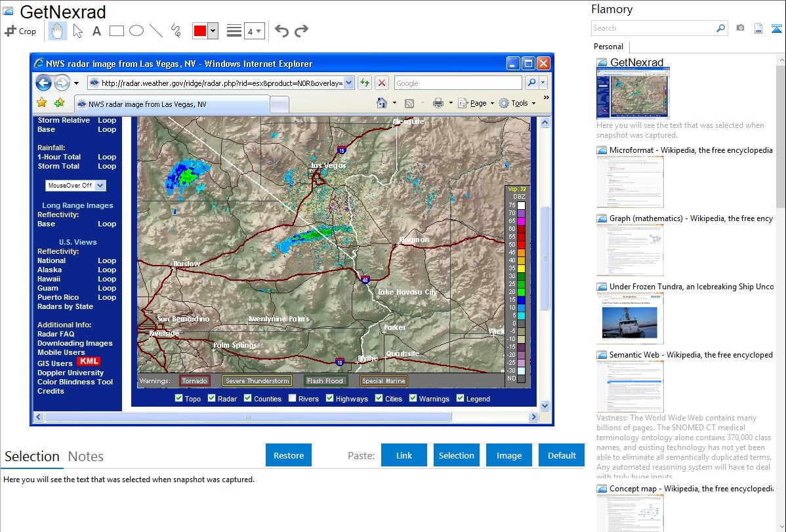Toggle the Rivers checkbox under the map
The image size is (786, 532).
pos(293,398)
